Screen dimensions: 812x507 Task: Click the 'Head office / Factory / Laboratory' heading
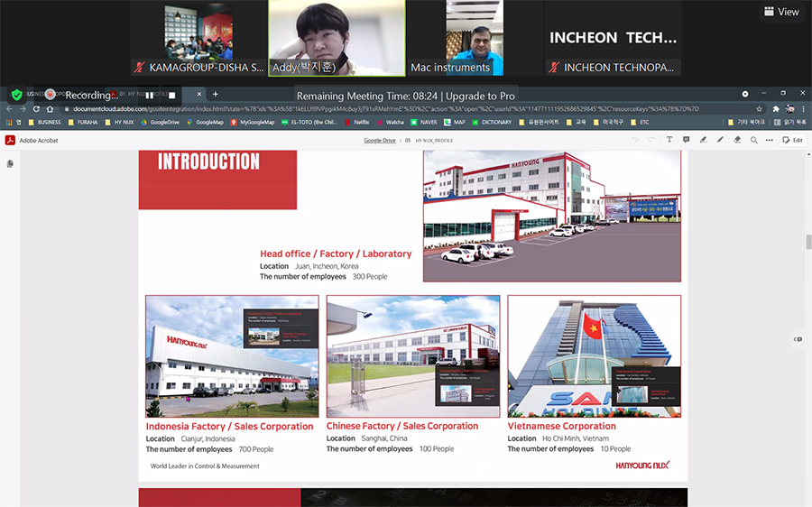pyautogui.click(x=336, y=253)
